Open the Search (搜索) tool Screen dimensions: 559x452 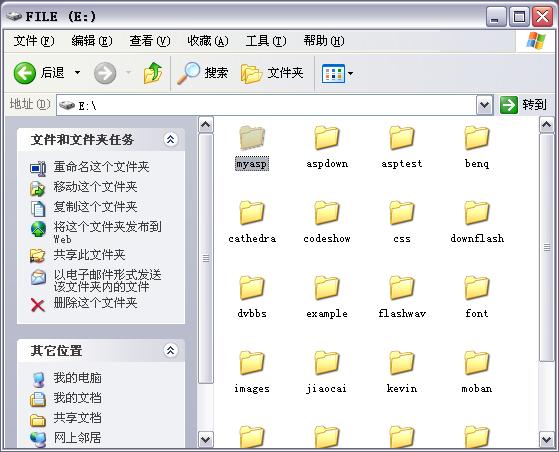click(202, 73)
